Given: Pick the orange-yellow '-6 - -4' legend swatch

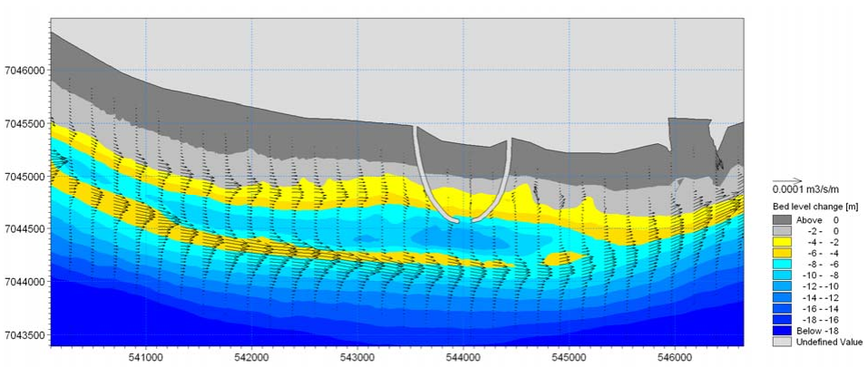Looking at the screenshot, I should pos(782,253).
